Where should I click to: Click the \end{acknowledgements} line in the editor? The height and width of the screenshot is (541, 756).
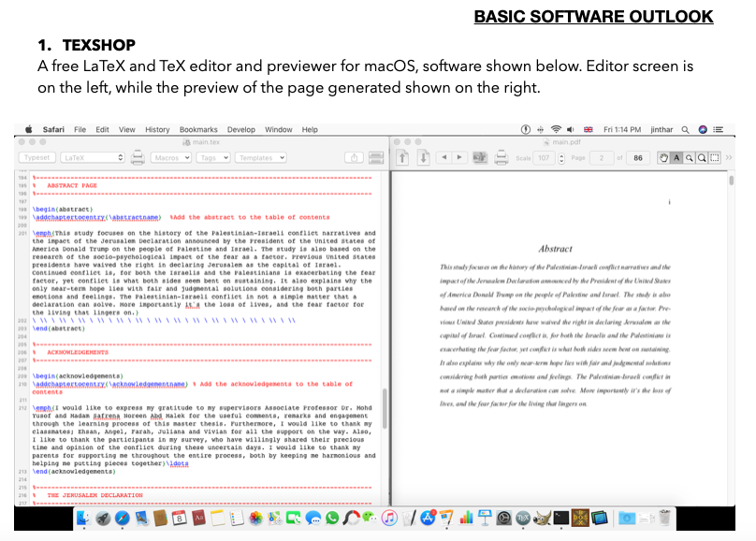click(74, 472)
